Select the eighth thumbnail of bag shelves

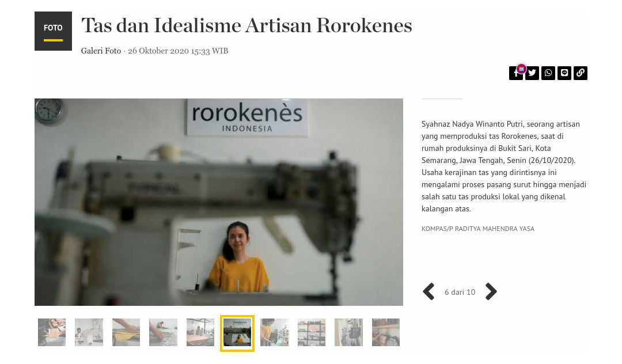[312, 332]
